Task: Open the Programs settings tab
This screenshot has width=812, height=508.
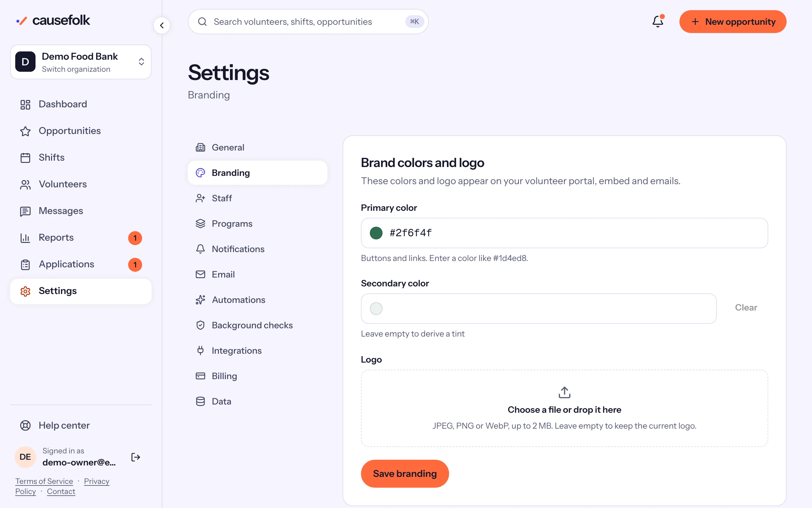Action: [x=257, y=224]
